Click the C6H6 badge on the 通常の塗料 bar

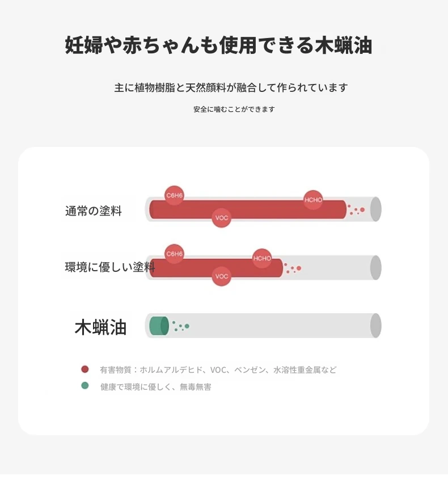174,195
